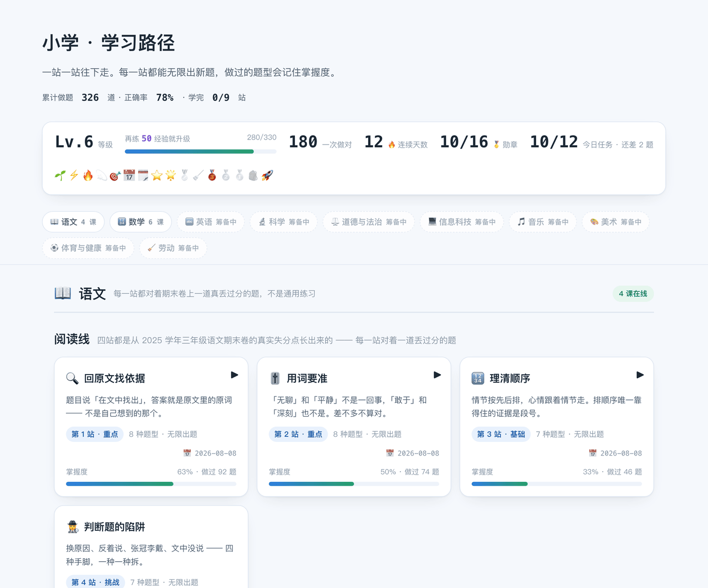Viewport: 708px width, 588px height.
Task: Click the flame badge in the badges row
Action: tap(88, 175)
